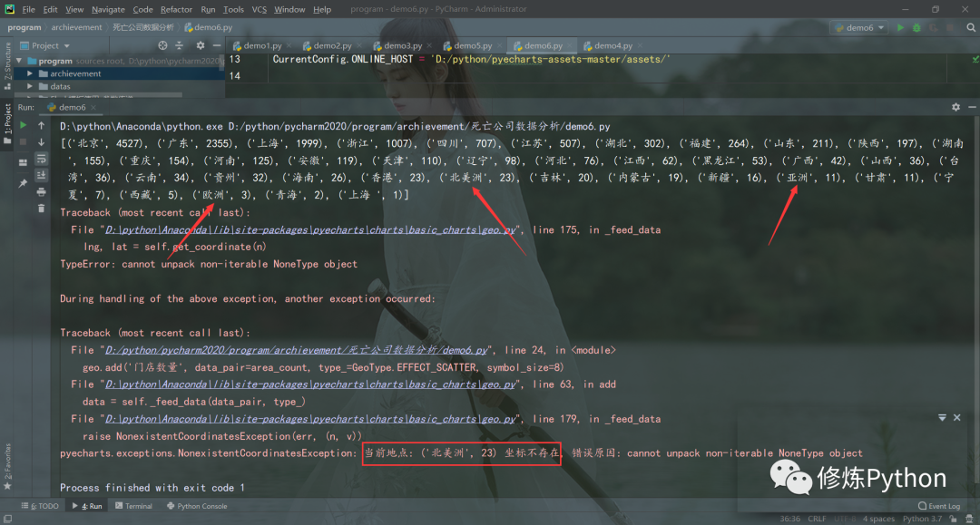Clear console output with the trash icon
Screen dimensions: 980x525
point(41,208)
